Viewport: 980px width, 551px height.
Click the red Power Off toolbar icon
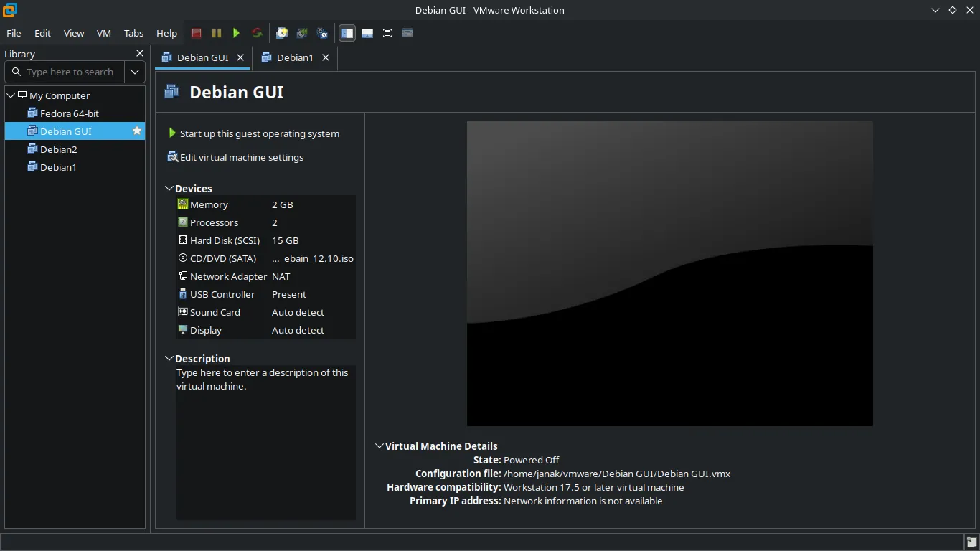197,33
